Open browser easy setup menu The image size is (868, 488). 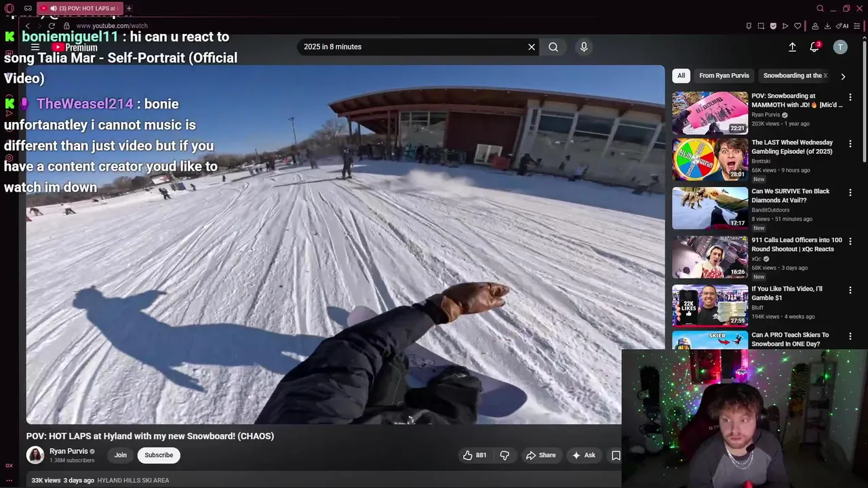858,26
